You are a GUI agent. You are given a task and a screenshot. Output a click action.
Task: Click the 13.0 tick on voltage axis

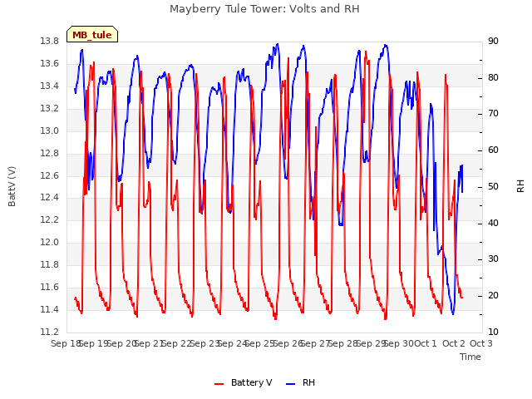click(50, 131)
